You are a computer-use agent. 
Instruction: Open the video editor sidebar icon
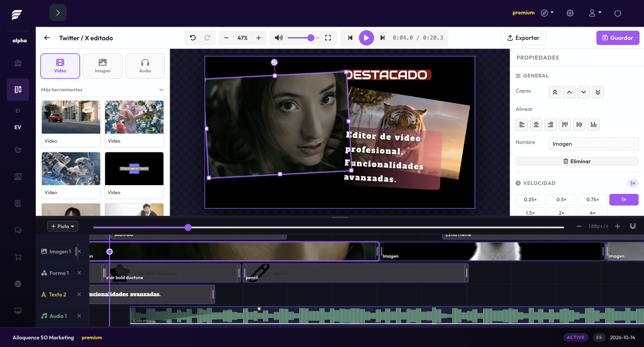coord(18,89)
